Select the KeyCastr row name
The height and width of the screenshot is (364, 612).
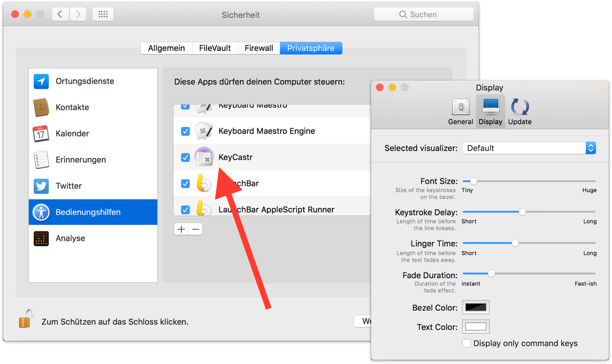235,158
